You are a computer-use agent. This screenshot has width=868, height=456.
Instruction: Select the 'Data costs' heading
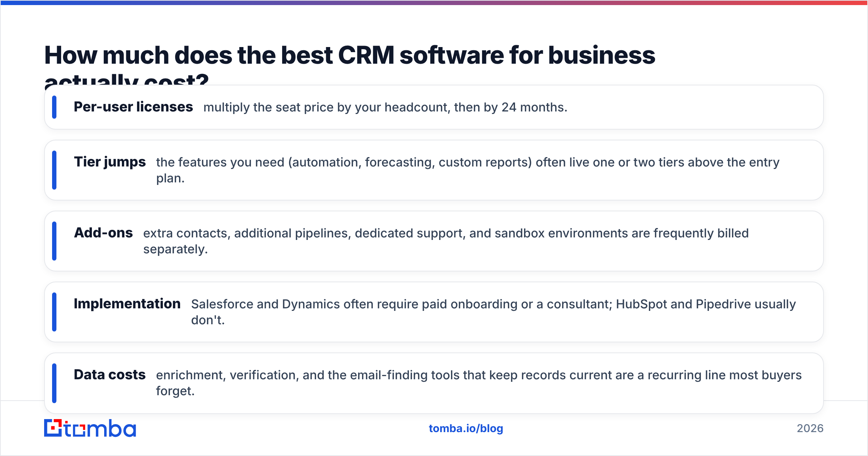point(110,375)
